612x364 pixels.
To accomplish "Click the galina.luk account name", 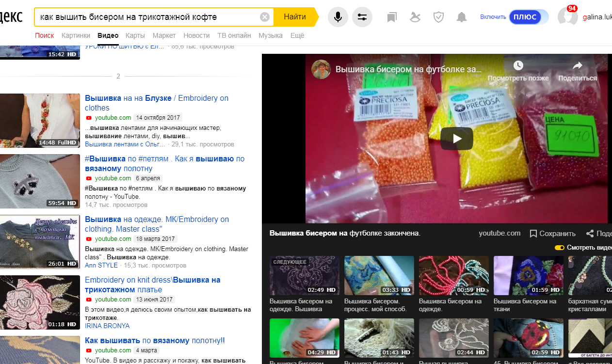I will coord(596,17).
